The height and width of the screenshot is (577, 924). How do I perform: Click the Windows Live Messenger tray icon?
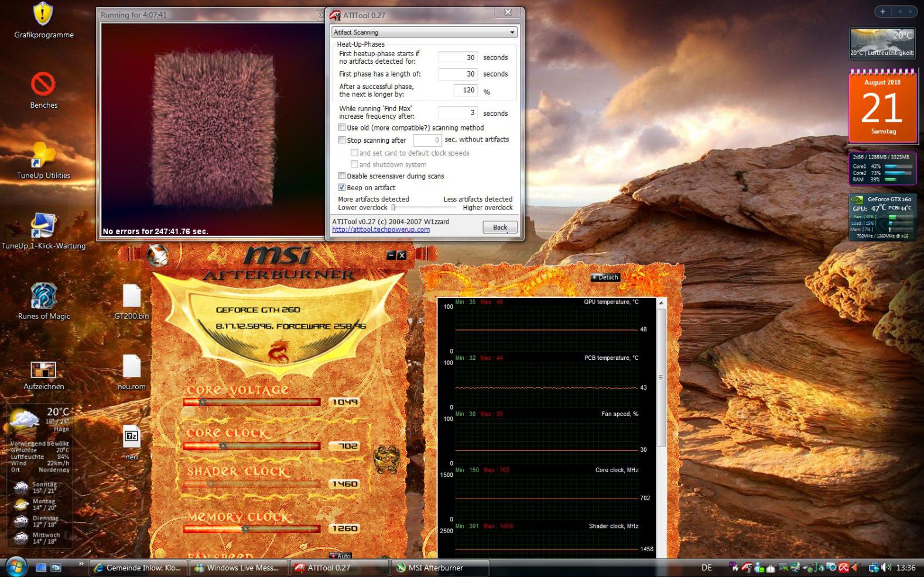pos(759,567)
